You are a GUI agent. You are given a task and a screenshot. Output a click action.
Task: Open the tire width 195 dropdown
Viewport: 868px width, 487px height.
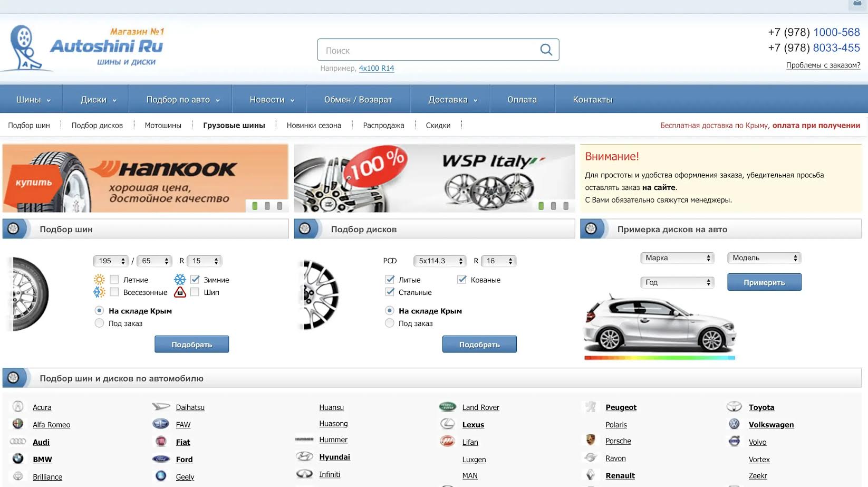pyautogui.click(x=111, y=261)
